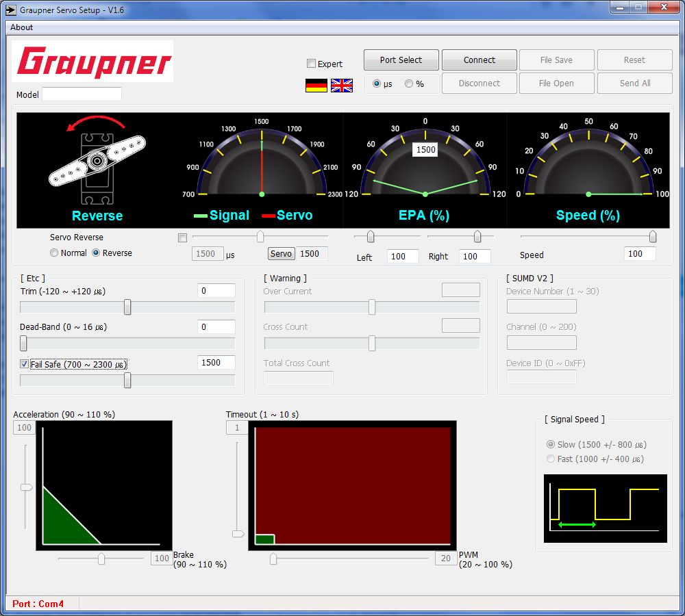Click the Signal/Servo pulse gauge

tap(262, 169)
